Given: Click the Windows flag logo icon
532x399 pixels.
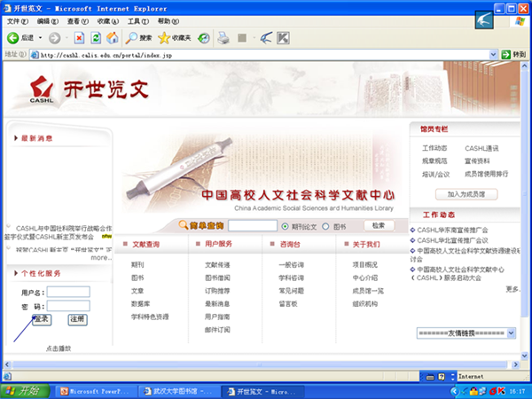Looking at the screenshot, I should (x=519, y=21).
